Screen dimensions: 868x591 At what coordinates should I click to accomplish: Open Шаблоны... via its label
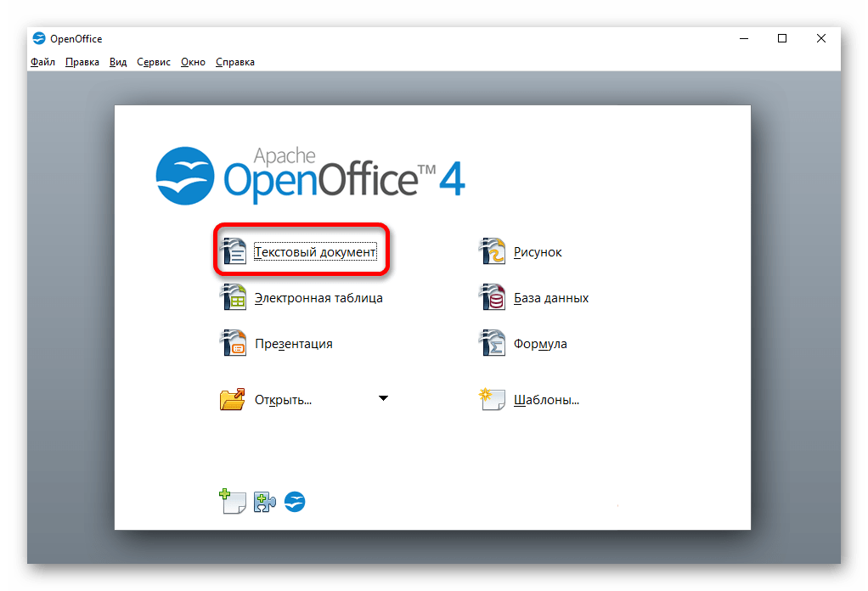[546, 400]
